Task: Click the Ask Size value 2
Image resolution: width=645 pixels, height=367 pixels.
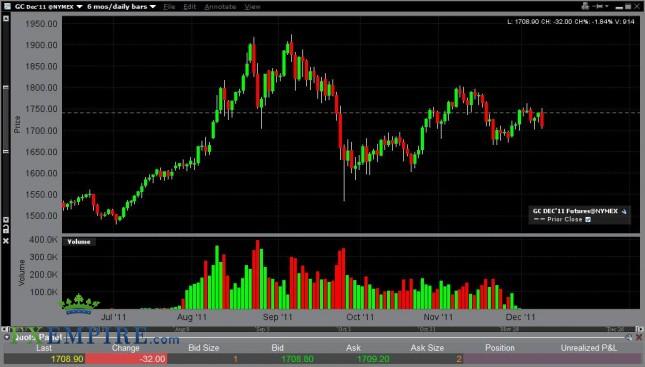Action: [459, 360]
